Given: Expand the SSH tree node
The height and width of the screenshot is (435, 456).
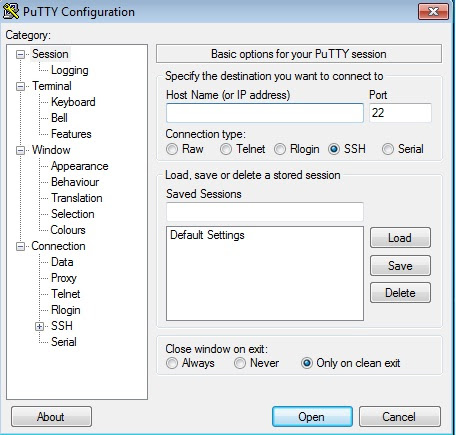Looking at the screenshot, I should coord(39,327).
